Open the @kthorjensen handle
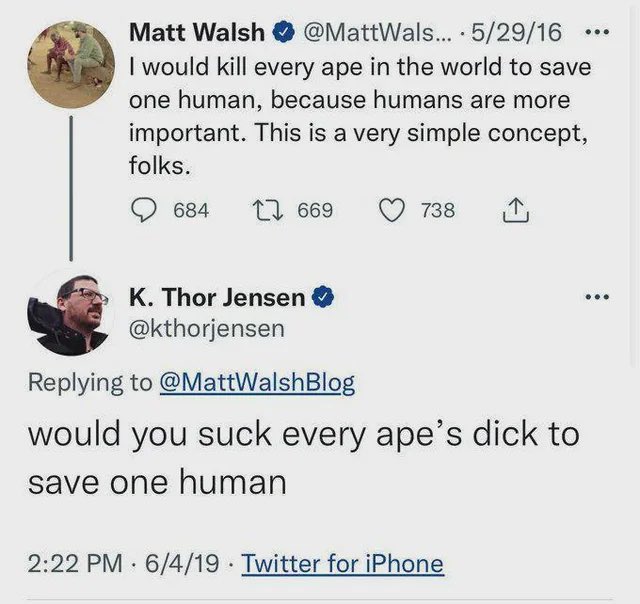This screenshot has height=604, width=640. pyautogui.click(x=207, y=329)
